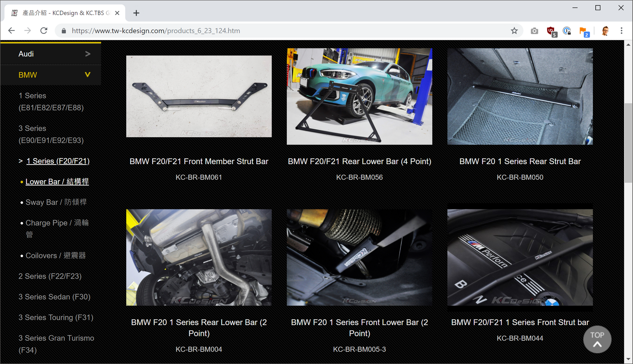Click the scrollbar down arrow
This screenshot has height=364, width=633.
click(x=628, y=359)
